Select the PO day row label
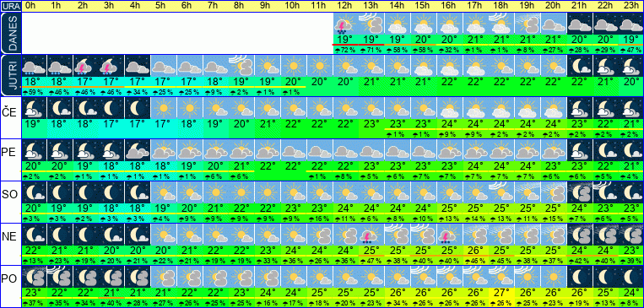Image resolution: width=644 pixels, height=308 pixels. (x=10, y=278)
